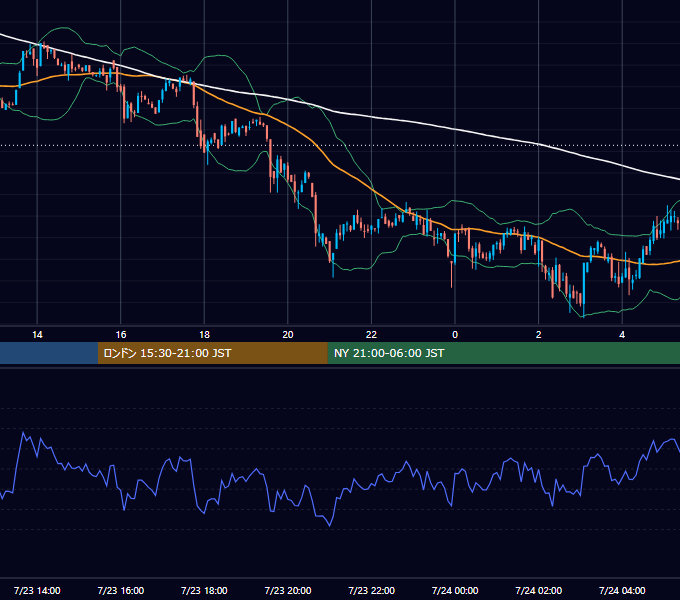Click the 14 hour axis label
The height and width of the screenshot is (600, 680).
click(37, 335)
